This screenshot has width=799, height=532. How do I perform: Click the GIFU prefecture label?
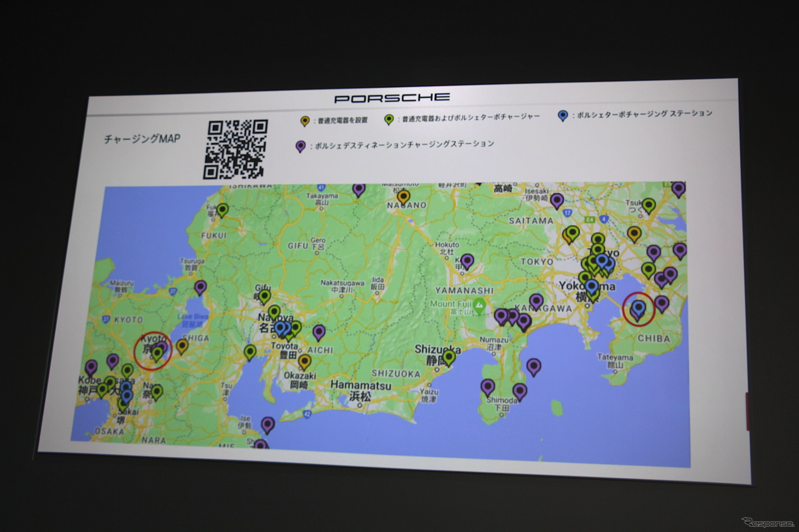[298, 246]
